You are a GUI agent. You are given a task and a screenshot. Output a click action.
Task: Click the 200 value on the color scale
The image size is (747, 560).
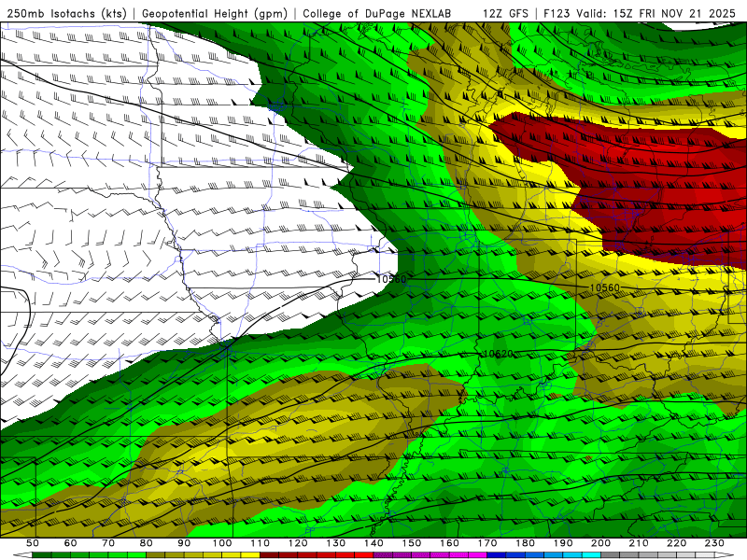coord(601,543)
